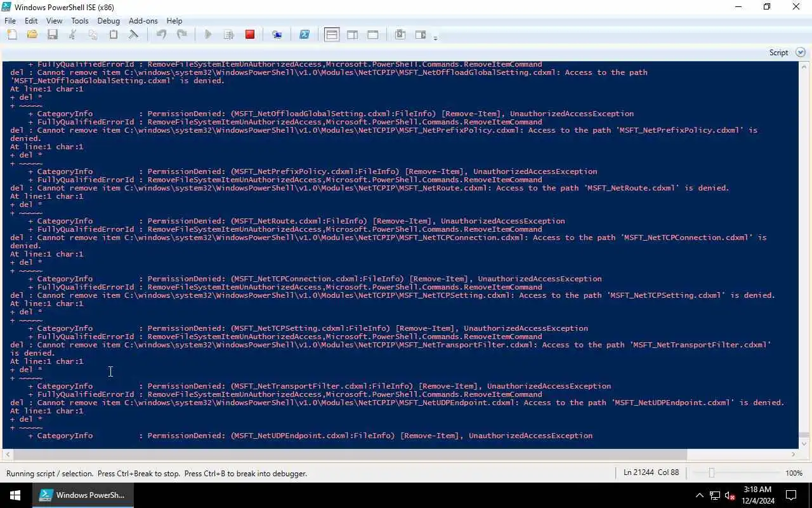
Task: Click the MSFT_NetTCPSetting.cdxml 'Cannot remove item' line
Action: pos(393,295)
